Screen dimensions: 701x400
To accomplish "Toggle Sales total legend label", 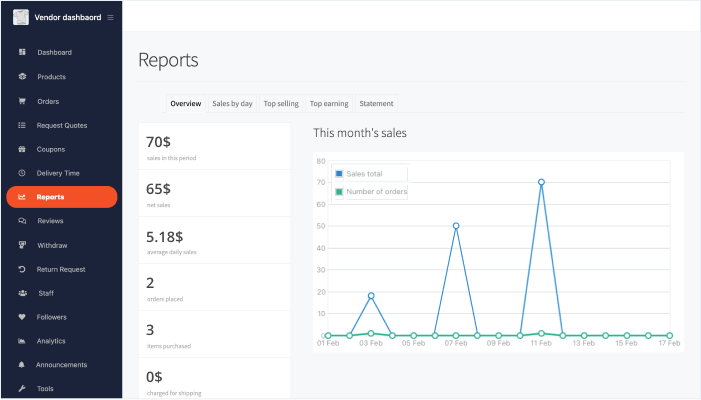I will [364, 174].
